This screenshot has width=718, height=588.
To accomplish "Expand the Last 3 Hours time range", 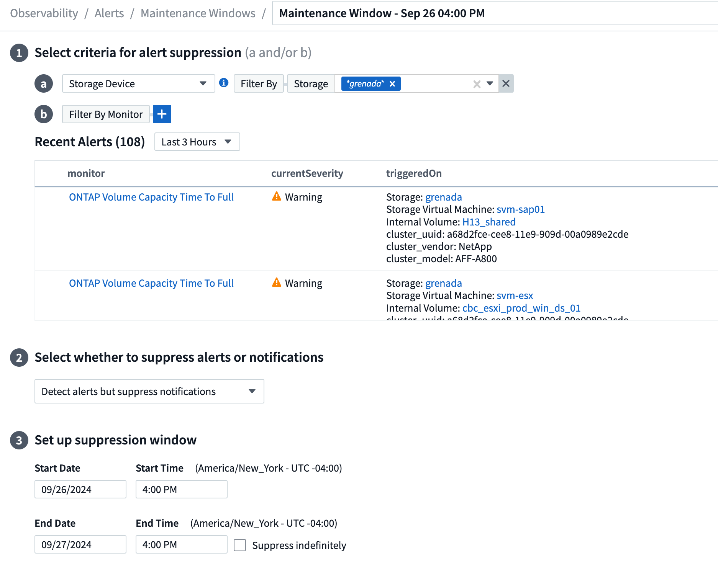I will click(197, 142).
